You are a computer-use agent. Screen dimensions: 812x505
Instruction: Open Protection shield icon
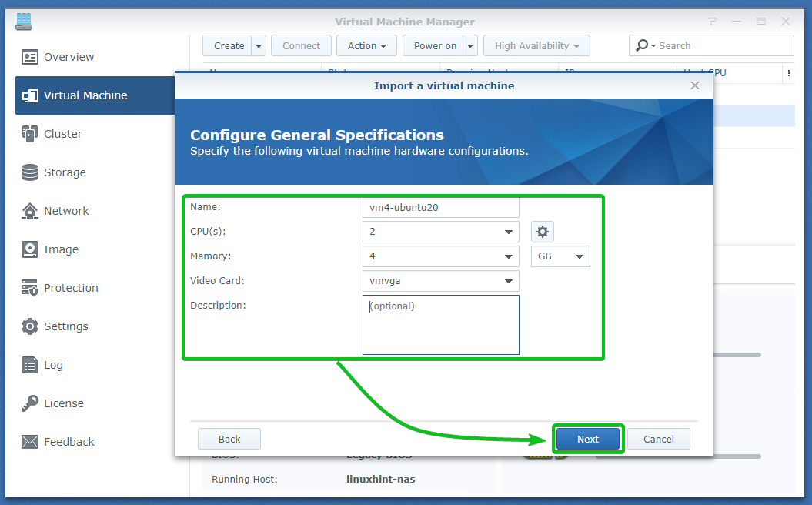coord(30,288)
